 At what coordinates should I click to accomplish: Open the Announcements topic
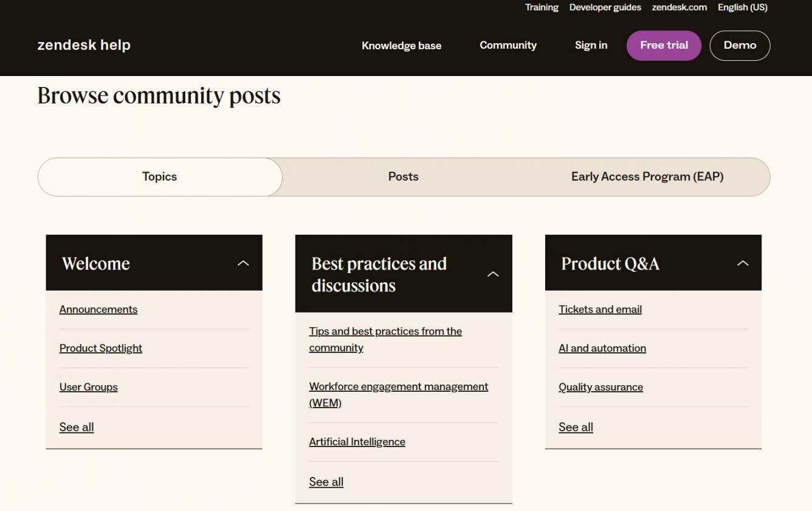[98, 309]
